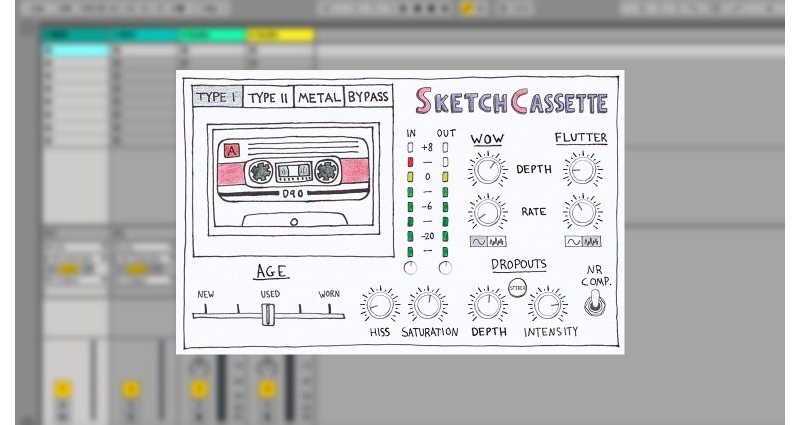Click the left cassette reel
This screenshot has height=425, width=800.
coord(260,171)
